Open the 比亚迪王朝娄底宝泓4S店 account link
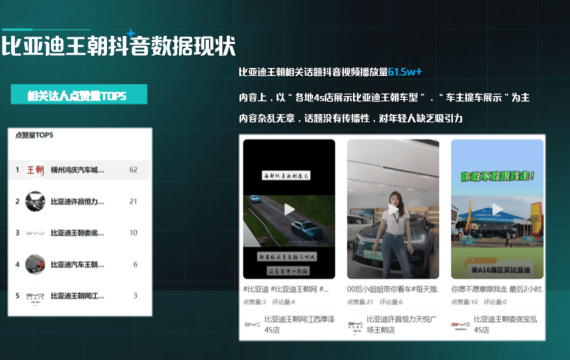Image resolution: width=570 pixels, height=360 pixels. point(505,324)
